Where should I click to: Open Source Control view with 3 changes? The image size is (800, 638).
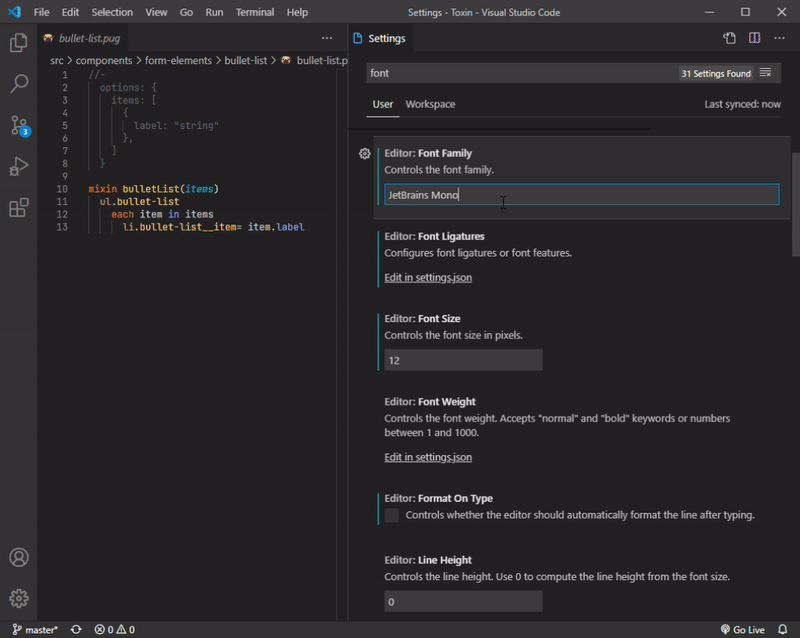19,126
